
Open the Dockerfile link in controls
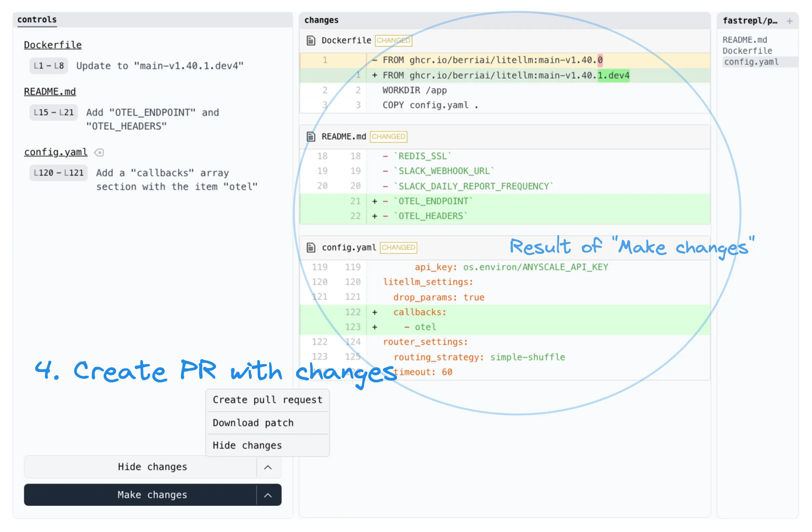click(x=53, y=45)
